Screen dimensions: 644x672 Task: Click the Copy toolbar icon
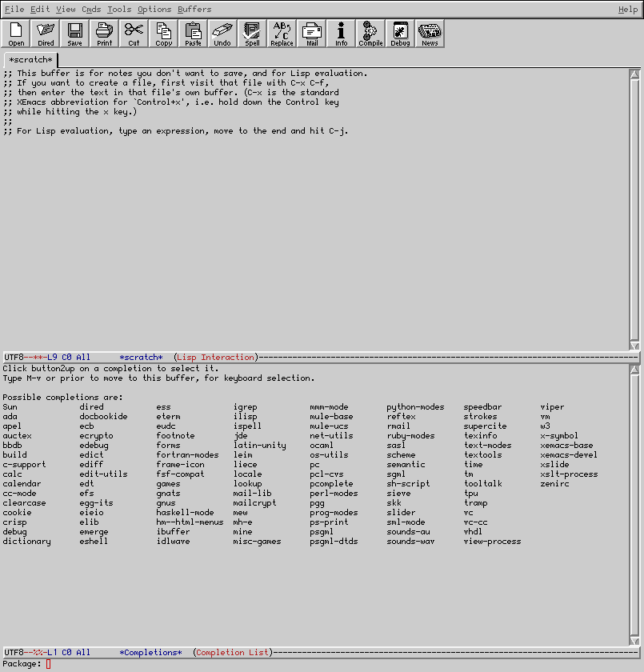pos(163,33)
